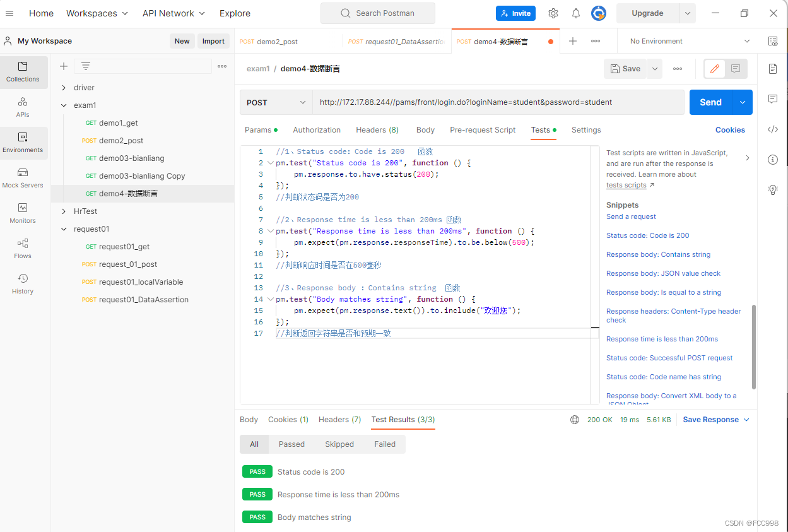788x532 pixels.
Task: Open comment mode icon beside pencil
Action: (736, 69)
